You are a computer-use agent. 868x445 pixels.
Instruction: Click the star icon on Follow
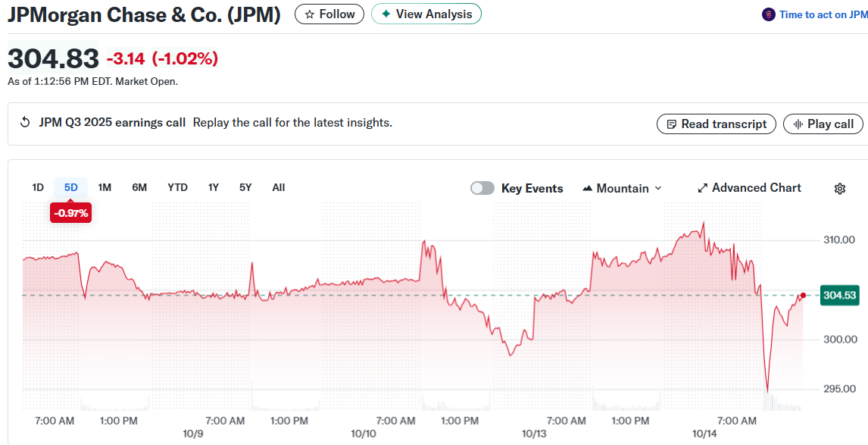tap(309, 14)
